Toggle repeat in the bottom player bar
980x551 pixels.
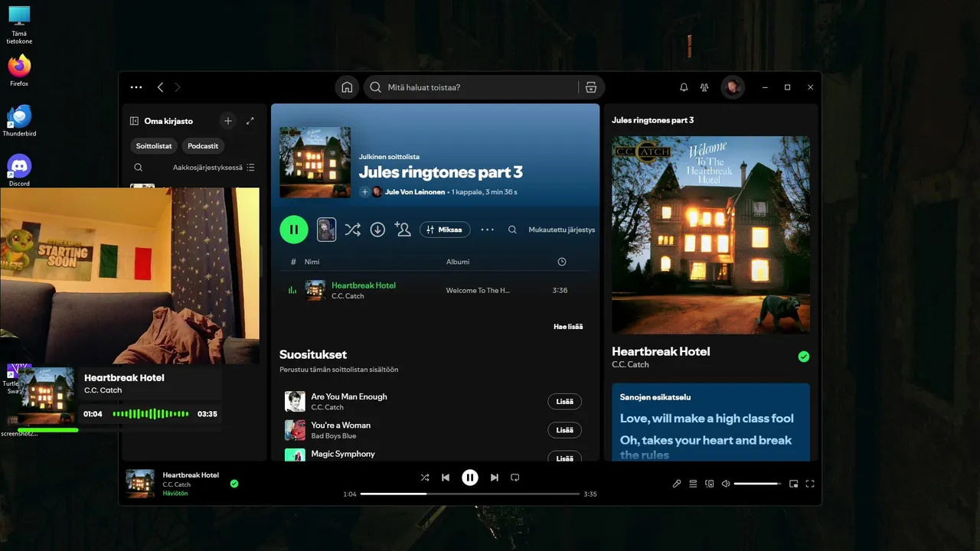click(515, 478)
